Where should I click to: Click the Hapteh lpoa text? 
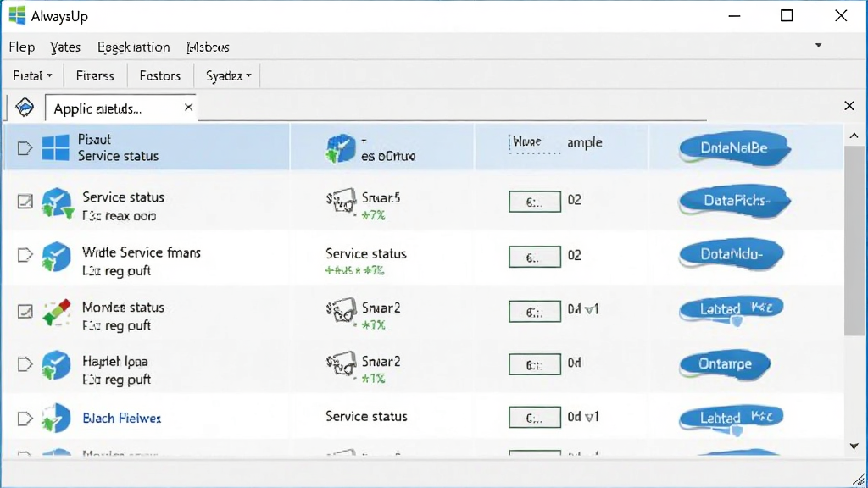[115, 361]
